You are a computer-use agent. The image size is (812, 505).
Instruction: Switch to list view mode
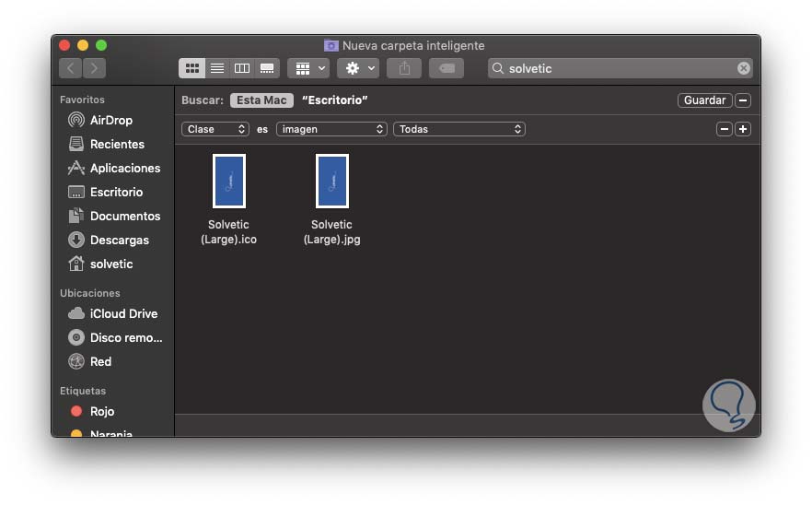[217, 68]
